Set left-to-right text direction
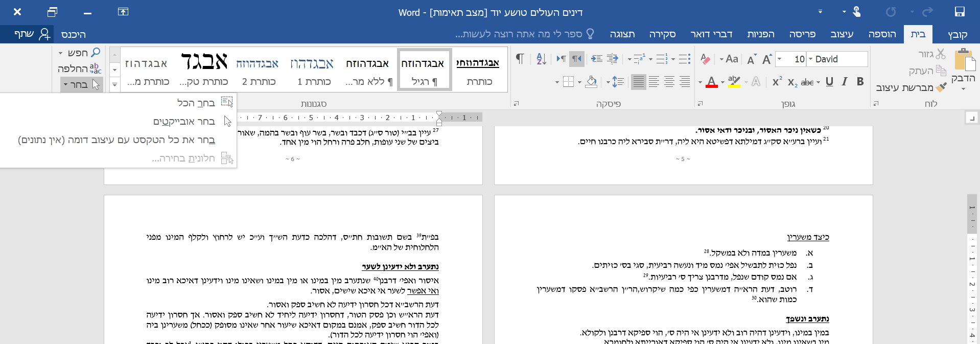 point(561,59)
